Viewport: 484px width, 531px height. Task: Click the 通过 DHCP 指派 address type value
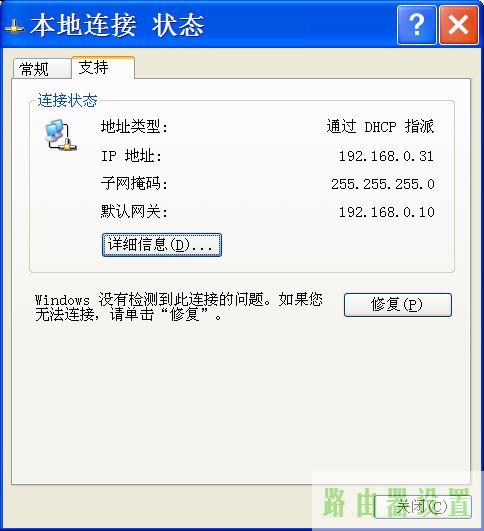point(380,127)
